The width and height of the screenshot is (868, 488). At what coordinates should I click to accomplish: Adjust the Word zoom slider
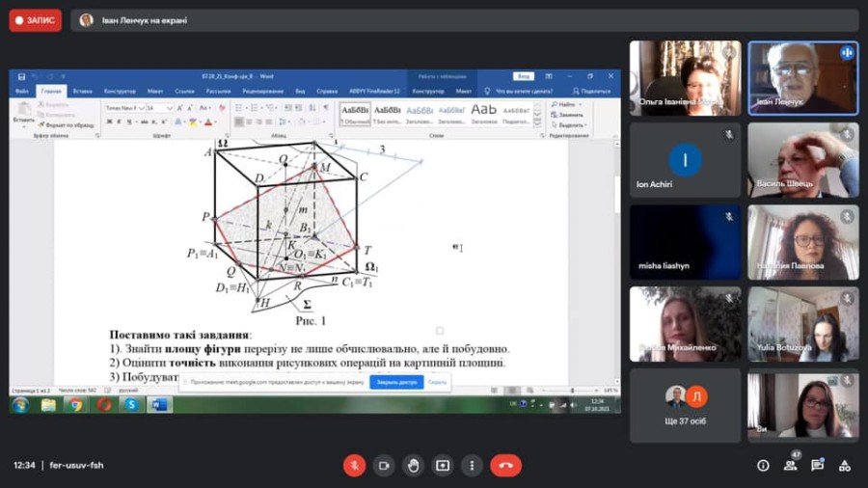point(571,390)
